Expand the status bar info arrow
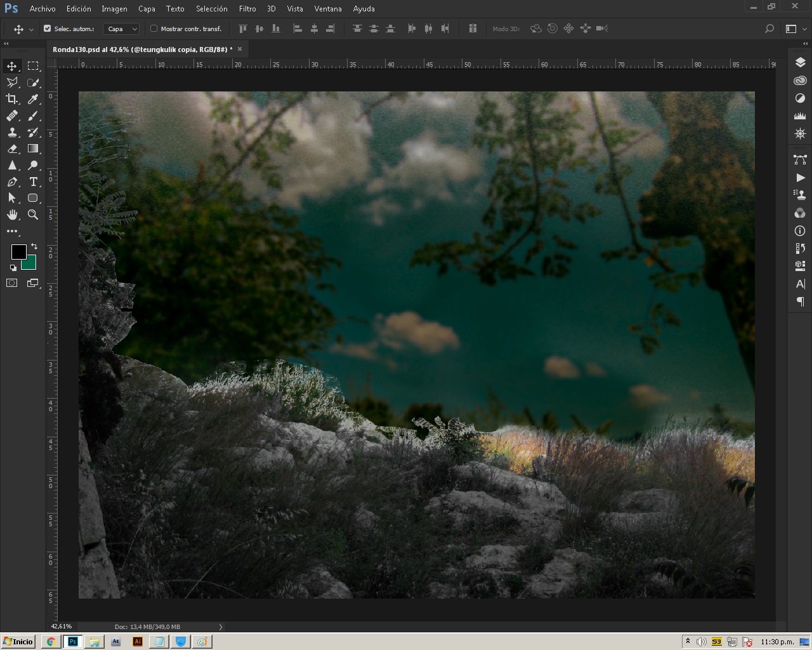812x650 pixels. pyautogui.click(x=221, y=627)
